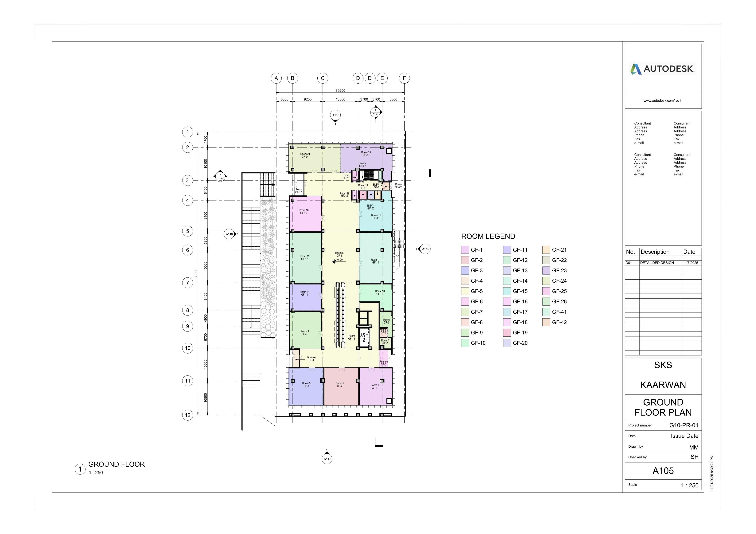Click the GF-5 legend color swatch
This screenshot has width=756, height=534.
[x=465, y=291]
